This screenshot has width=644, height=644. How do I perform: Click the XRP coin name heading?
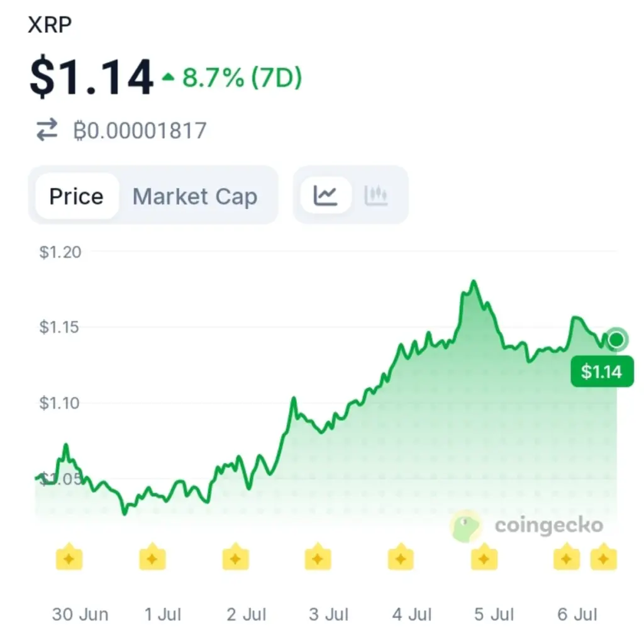[x=50, y=25]
